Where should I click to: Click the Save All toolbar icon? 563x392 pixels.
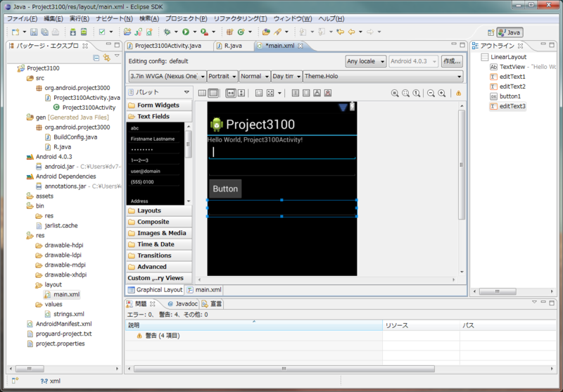click(44, 32)
